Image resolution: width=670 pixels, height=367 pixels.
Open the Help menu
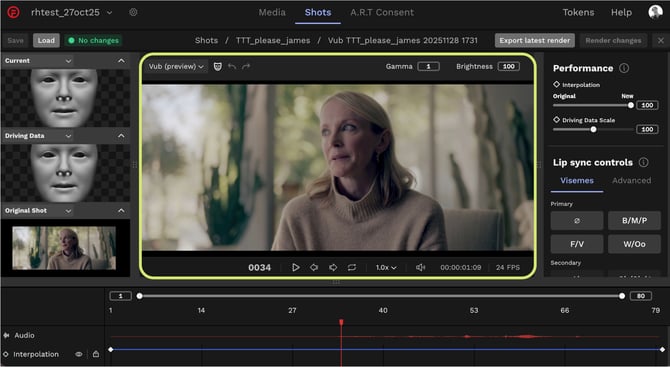[621, 12]
